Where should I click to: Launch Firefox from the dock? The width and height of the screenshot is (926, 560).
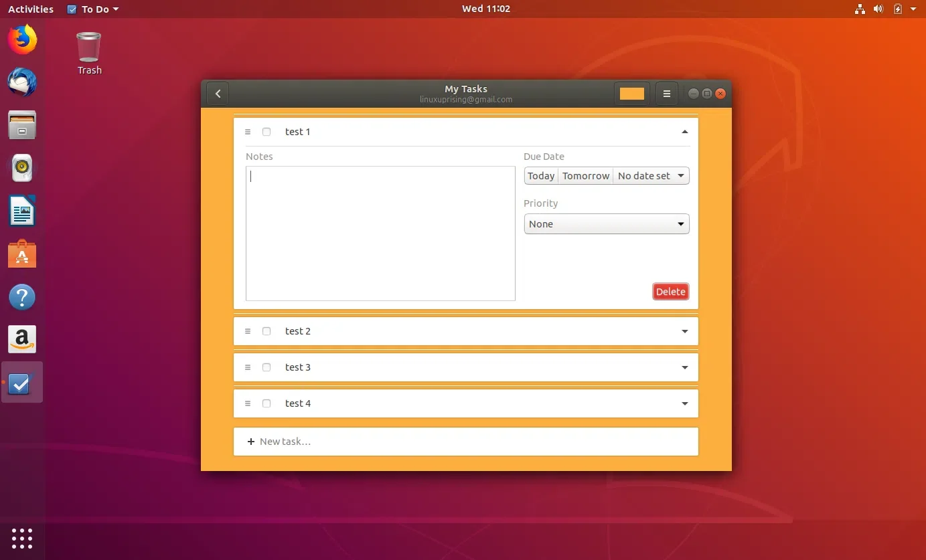[22, 39]
